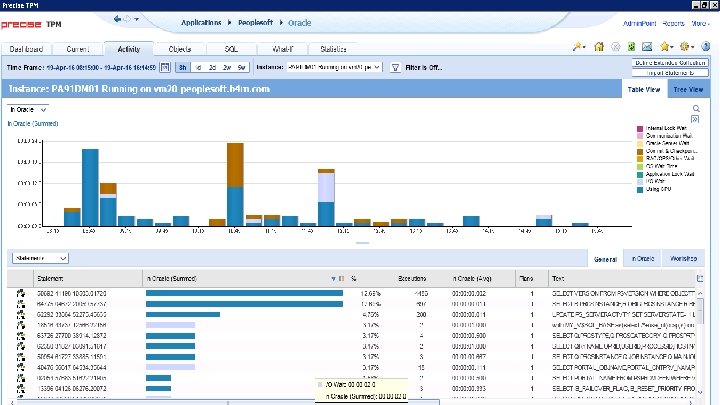Switch to the Workshop table tab
This screenshot has width=720, height=405.
click(x=683, y=259)
